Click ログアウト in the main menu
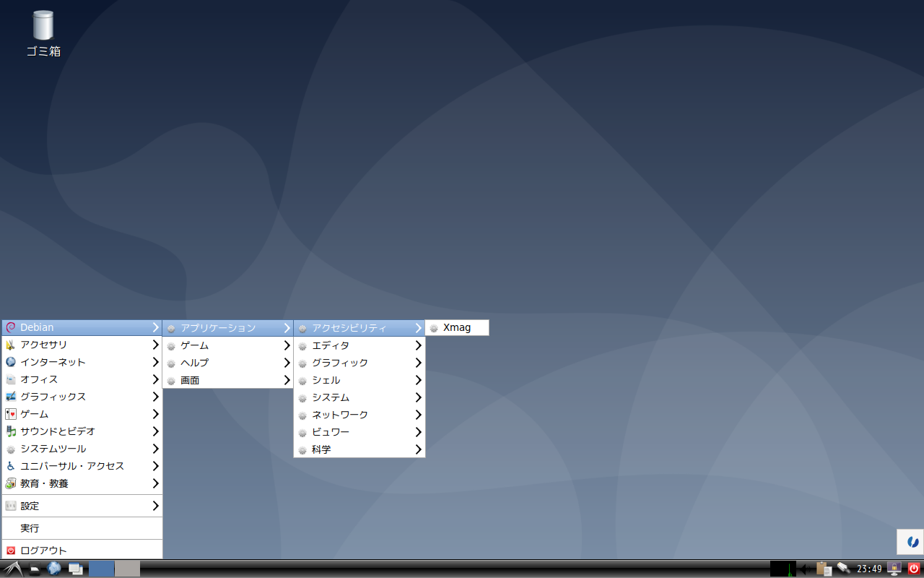Viewport: 924px width, 578px height. (x=82, y=551)
